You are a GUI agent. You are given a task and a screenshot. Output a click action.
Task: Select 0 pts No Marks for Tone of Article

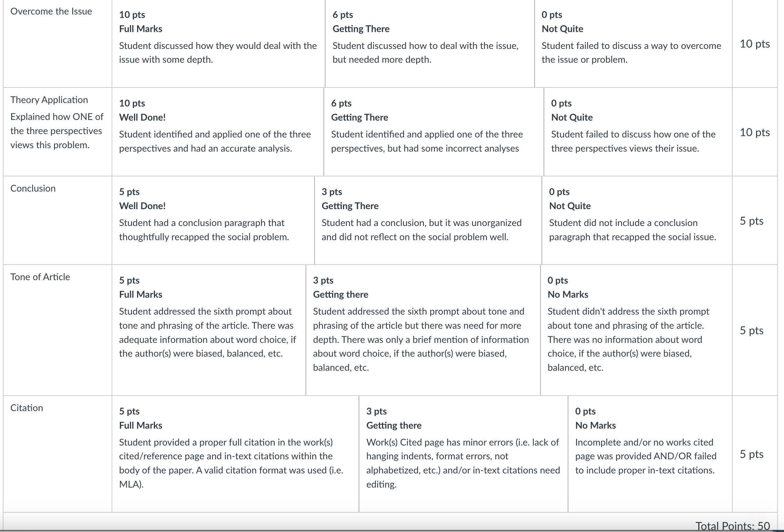click(x=636, y=330)
